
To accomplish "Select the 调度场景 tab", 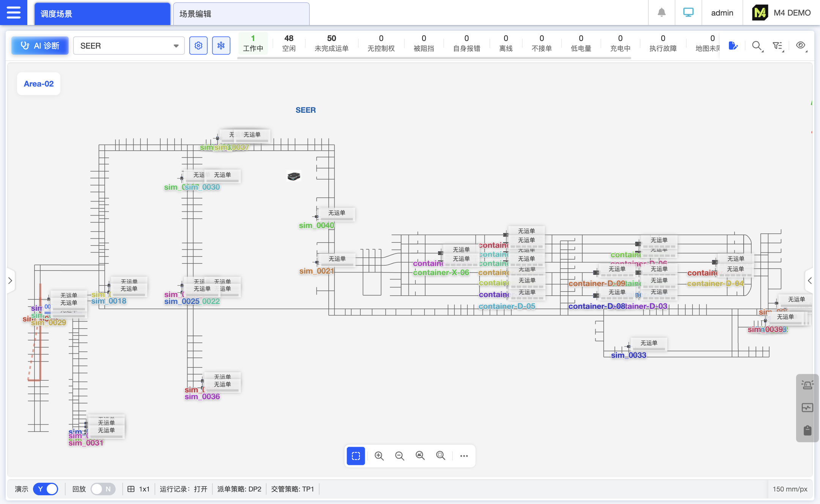I will pos(102,14).
